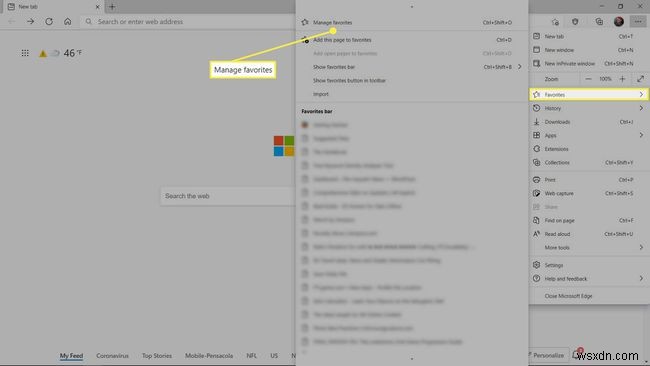Open a new tab with the plus button
Viewport: 650px width, 366px height.
point(112,7)
